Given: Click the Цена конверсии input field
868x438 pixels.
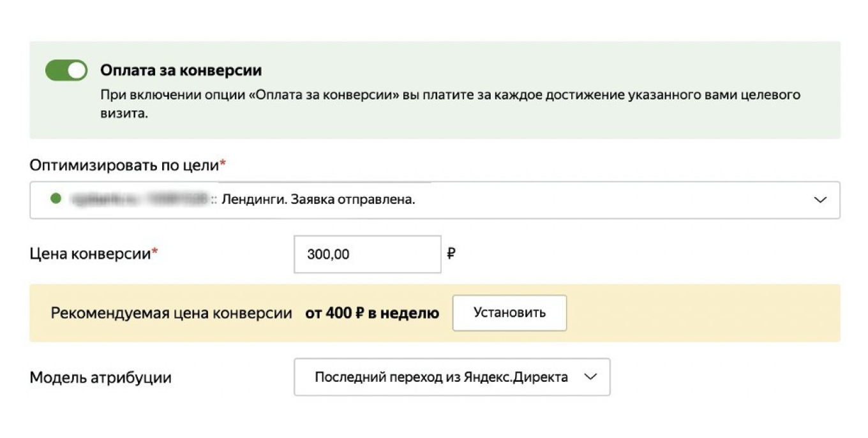Looking at the screenshot, I should tap(367, 254).
